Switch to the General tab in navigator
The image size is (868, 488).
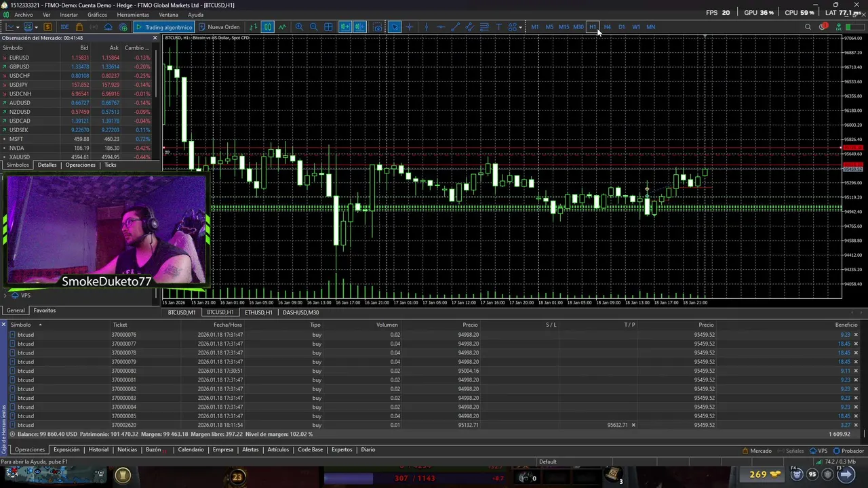[16, 310]
